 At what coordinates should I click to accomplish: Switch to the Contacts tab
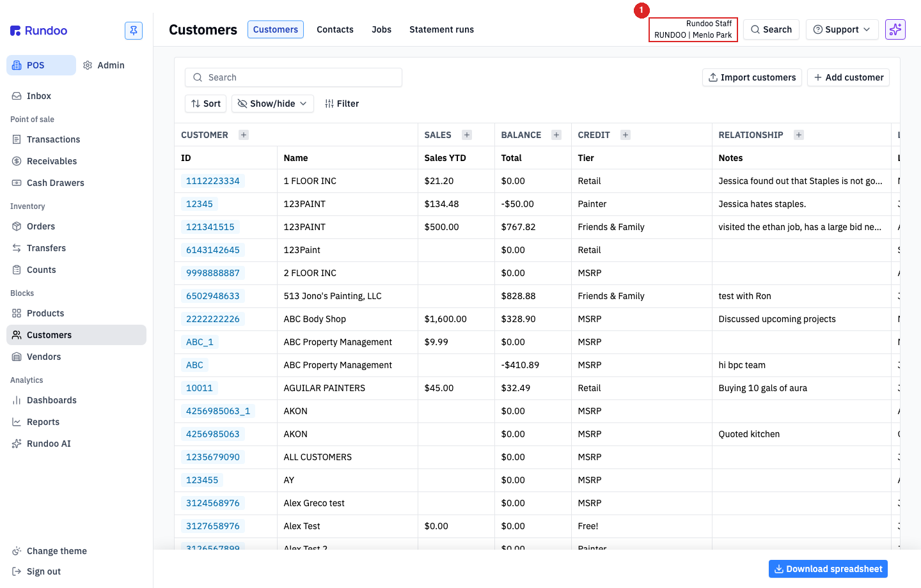(335, 29)
